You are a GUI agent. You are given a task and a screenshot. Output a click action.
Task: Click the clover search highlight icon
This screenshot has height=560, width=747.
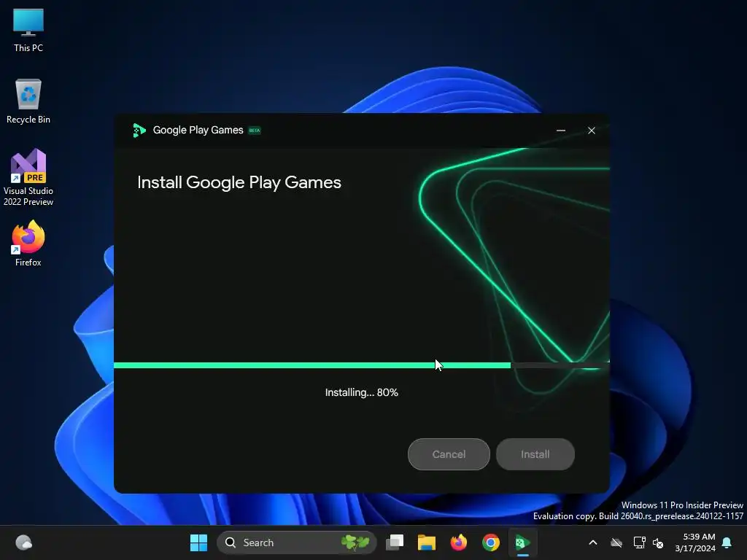(x=355, y=542)
